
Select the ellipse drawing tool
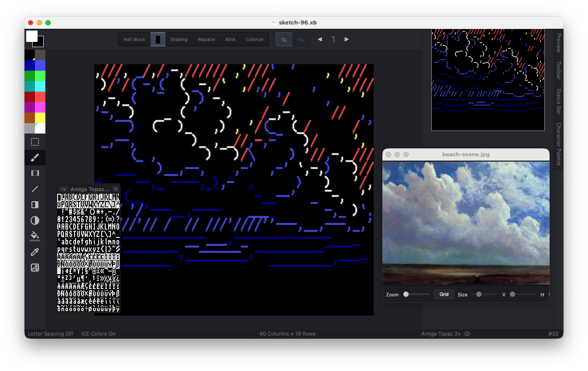pyautogui.click(x=35, y=220)
